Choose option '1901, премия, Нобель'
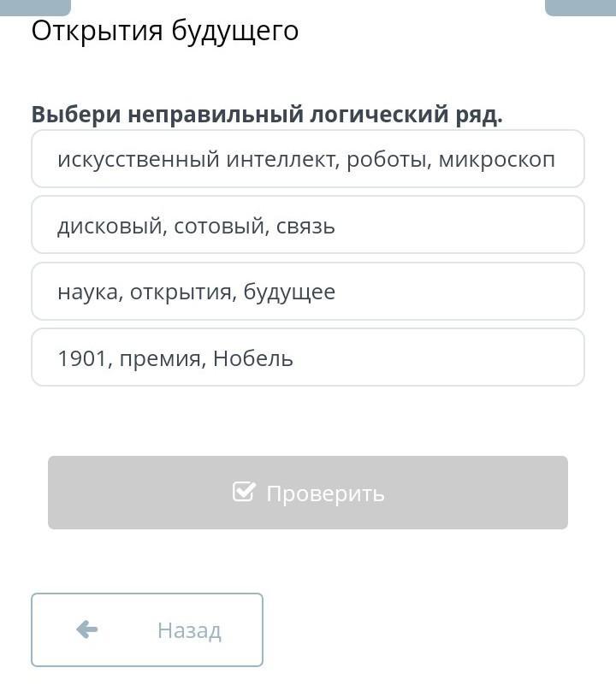Viewport: 616px width, 697px height. pyautogui.click(x=308, y=357)
